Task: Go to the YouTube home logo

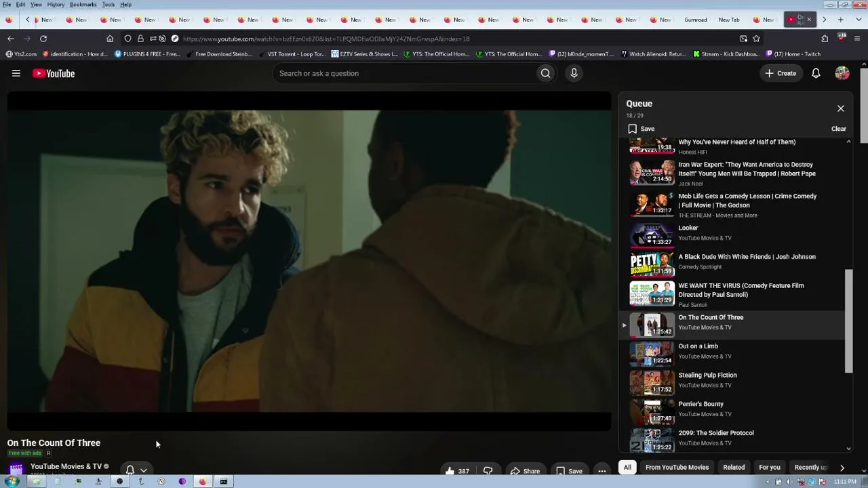Action: (54, 73)
